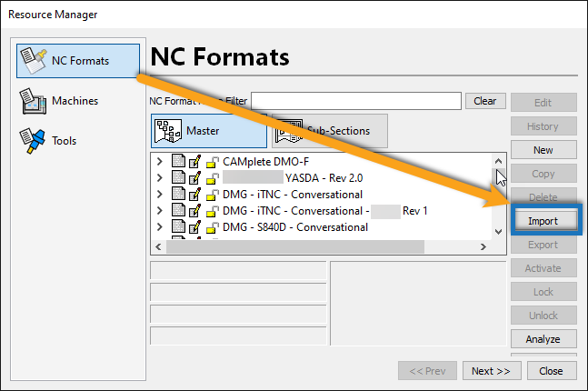
Task: Click document icon of DMG iTNC Rev 1 row
Action: click(x=178, y=211)
